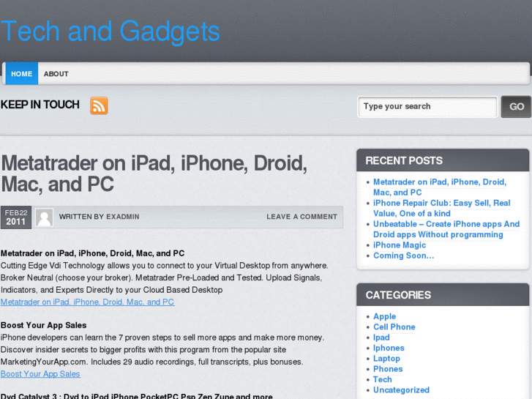Follow the Boost Your App Sales link
The height and width of the screenshot is (399, 532).
(40, 374)
